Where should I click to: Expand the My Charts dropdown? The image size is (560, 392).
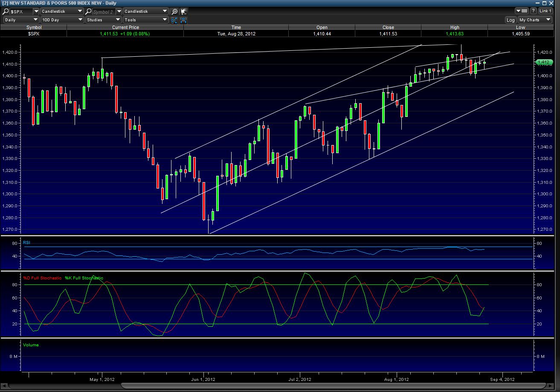coord(535,20)
